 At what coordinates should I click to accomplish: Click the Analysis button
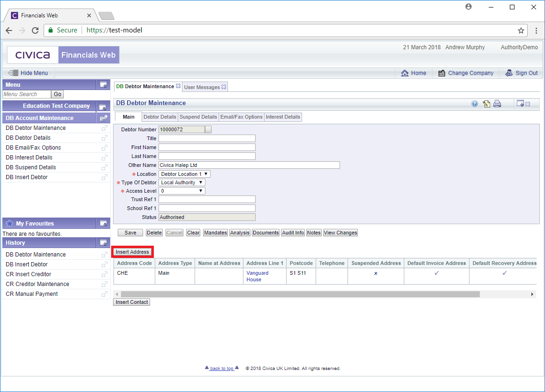coord(240,233)
